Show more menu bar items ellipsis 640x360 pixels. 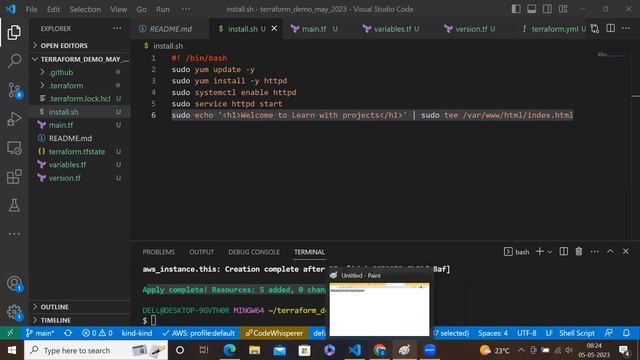tap(186, 9)
